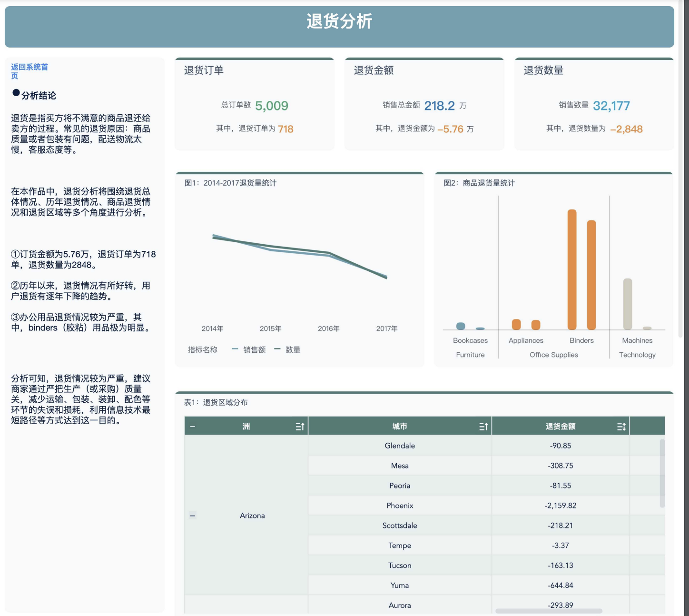Click the 32,177 sales quantity value
Image resolution: width=689 pixels, height=616 pixels.
pyautogui.click(x=611, y=106)
